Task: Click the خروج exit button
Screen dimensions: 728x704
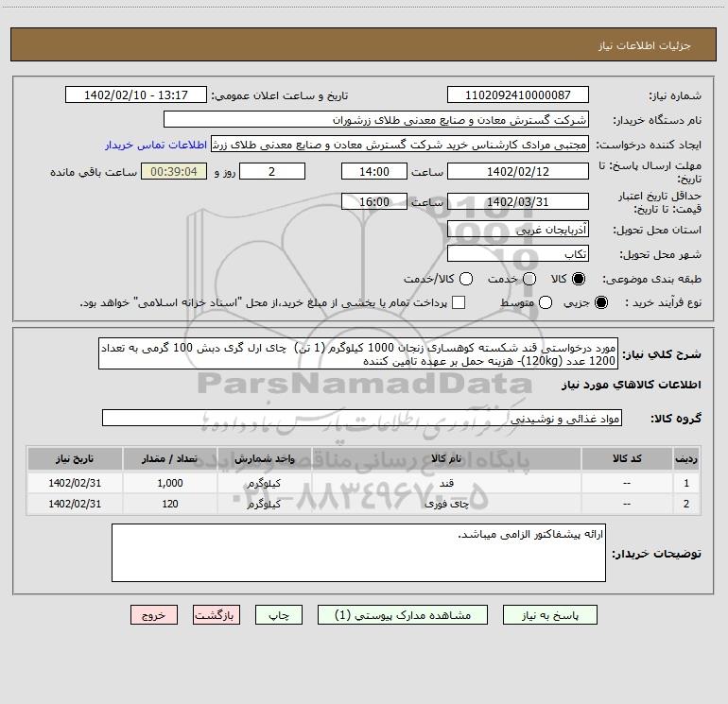Action: [x=154, y=615]
